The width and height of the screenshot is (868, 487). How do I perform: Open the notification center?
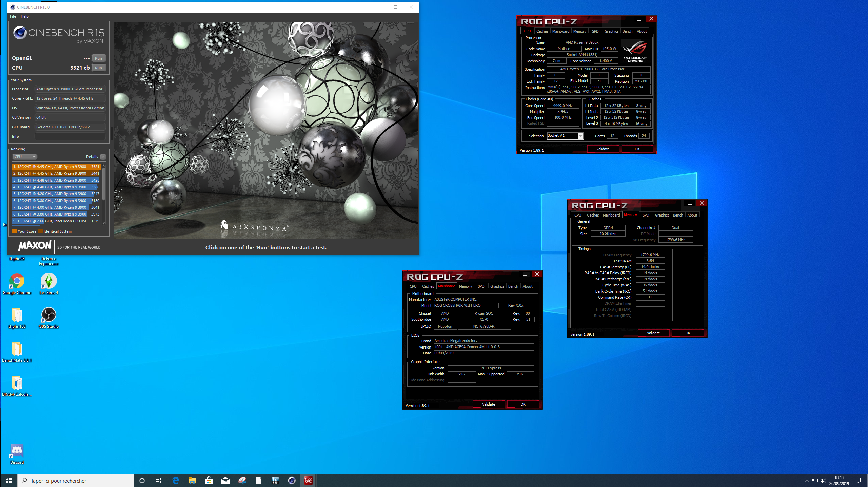coord(858,481)
